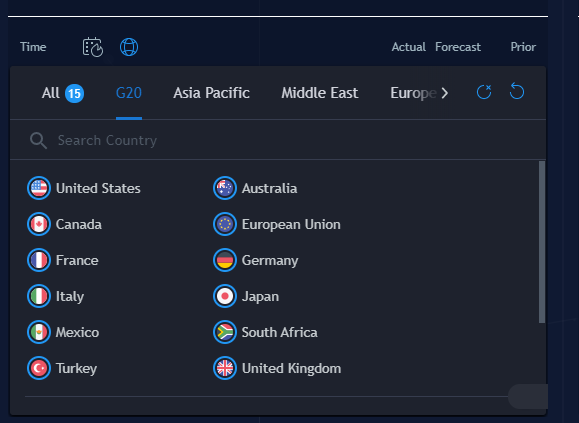
Task: Expand more region tabs with chevron arrow
Action: [445, 93]
